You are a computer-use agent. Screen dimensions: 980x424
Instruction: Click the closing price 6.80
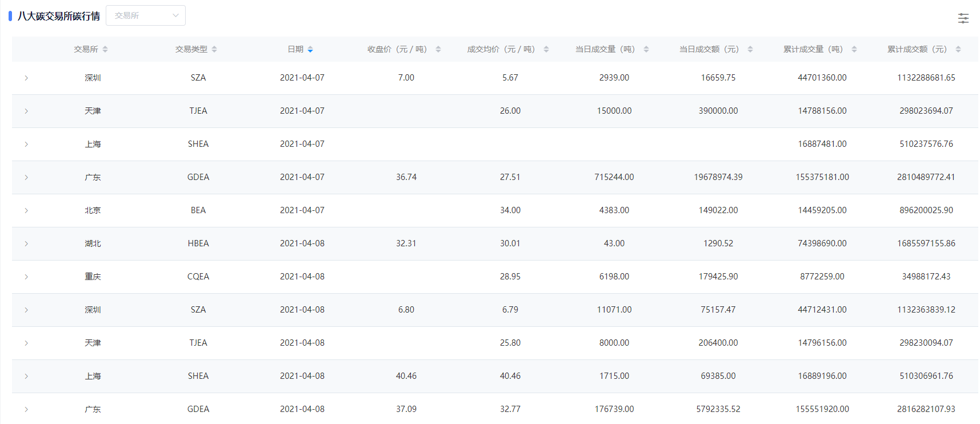pyautogui.click(x=406, y=310)
